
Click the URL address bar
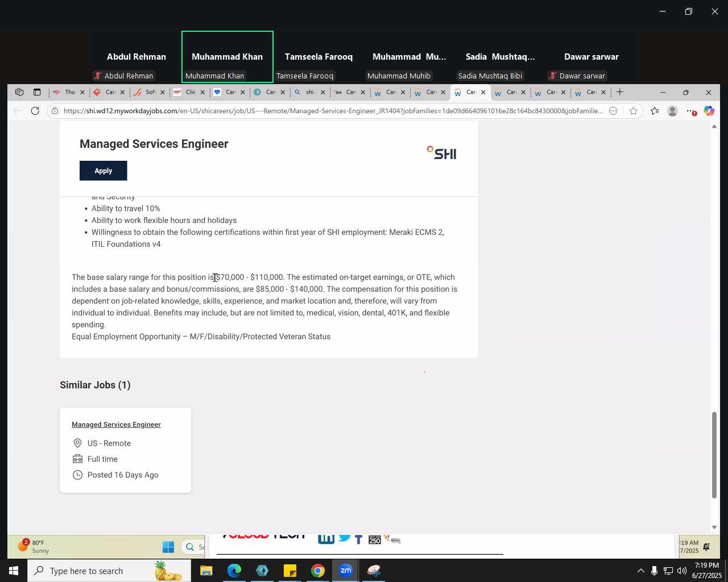(333, 111)
